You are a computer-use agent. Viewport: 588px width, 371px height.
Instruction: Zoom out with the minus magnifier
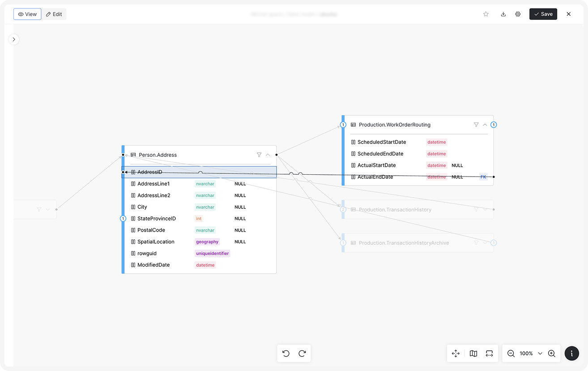pos(511,354)
